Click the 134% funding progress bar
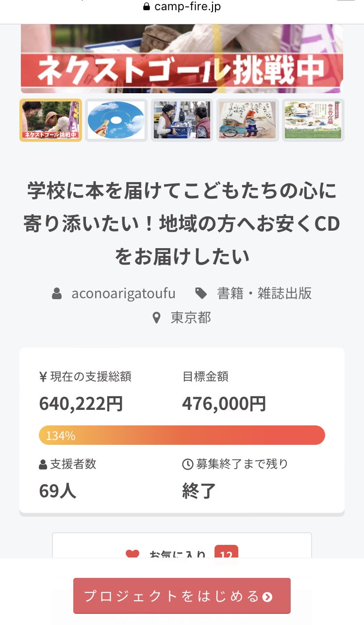The width and height of the screenshot is (364, 625). (182, 435)
